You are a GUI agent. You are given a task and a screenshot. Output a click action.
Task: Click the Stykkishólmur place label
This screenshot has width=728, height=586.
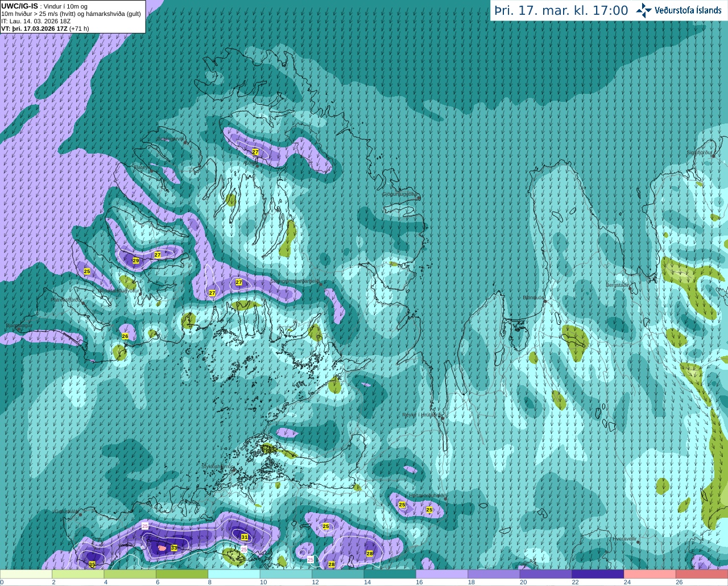point(217,466)
